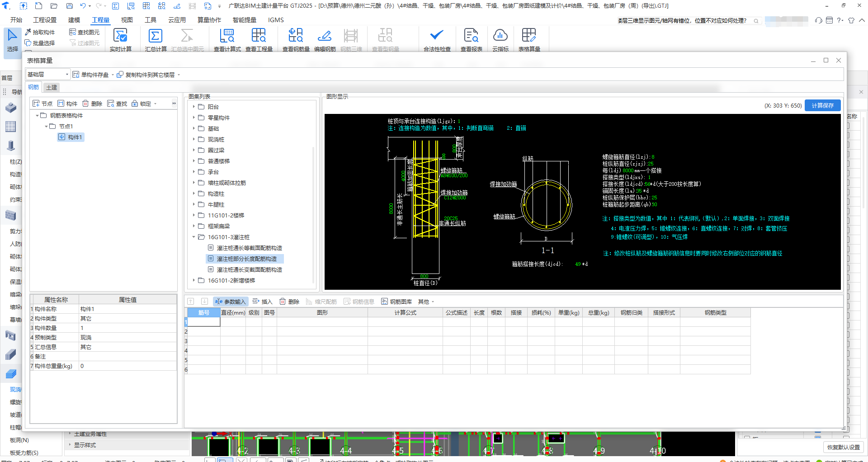
Task: Click the save icon in title bar
Action: [x=70, y=6]
